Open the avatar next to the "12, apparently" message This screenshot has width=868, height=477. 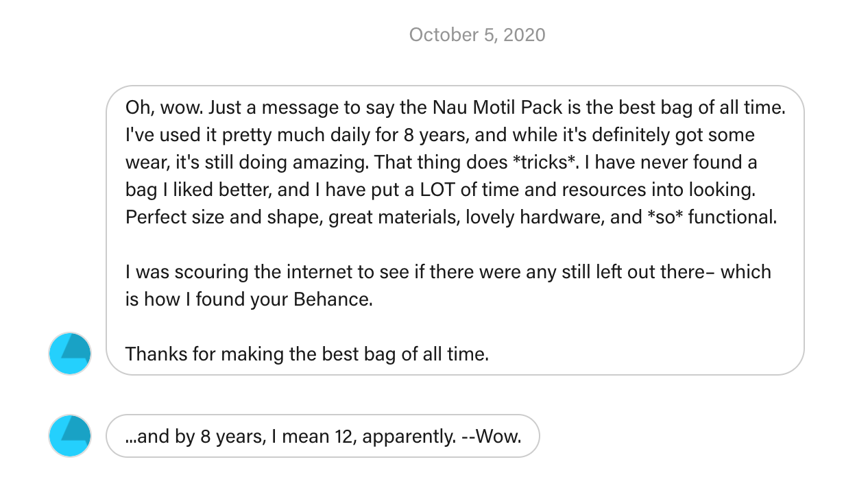[70, 436]
